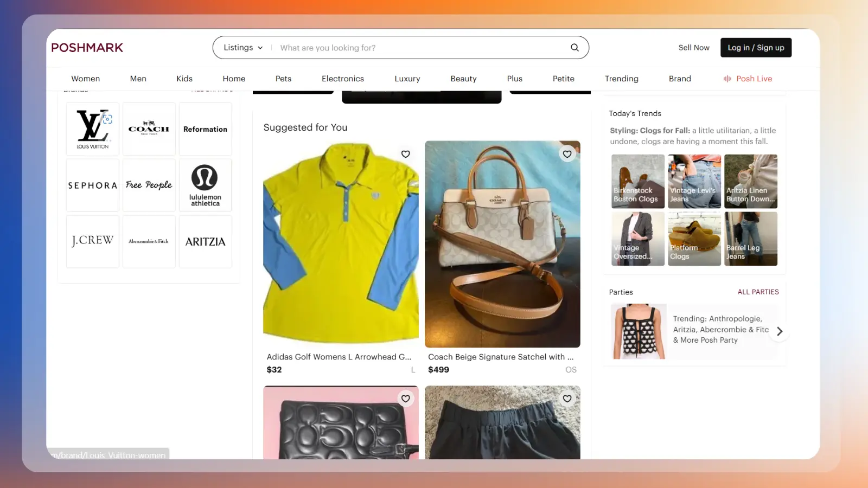The image size is (868, 488).
Task: Open Coach Beige Signature Satchel title
Action: pyautogui.click(x=501, y=357)
